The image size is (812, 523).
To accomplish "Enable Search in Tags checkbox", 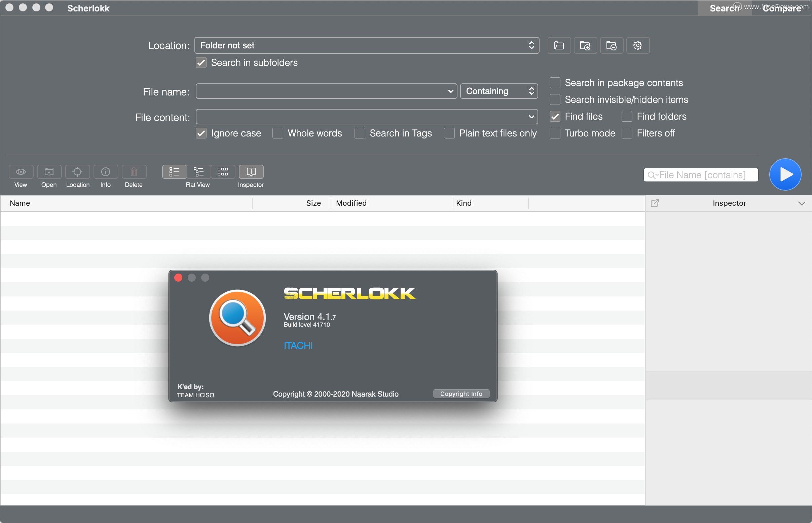I will coord(360,133).
